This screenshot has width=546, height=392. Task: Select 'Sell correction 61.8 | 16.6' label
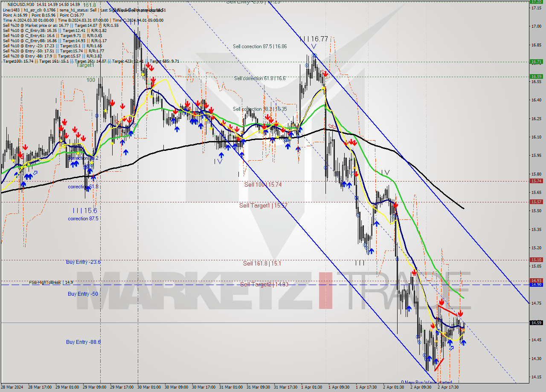[x=260, y=78]
